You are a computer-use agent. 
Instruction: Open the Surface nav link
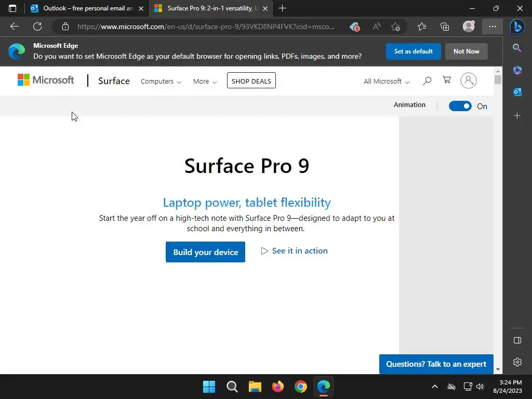[x=114, y=81]
